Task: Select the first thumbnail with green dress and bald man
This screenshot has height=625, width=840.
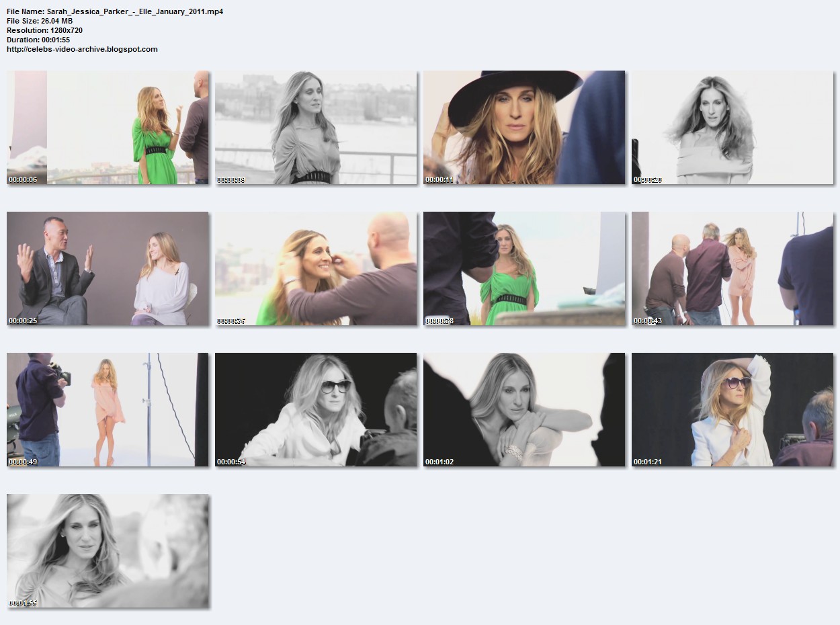Action: click(108, 128)
